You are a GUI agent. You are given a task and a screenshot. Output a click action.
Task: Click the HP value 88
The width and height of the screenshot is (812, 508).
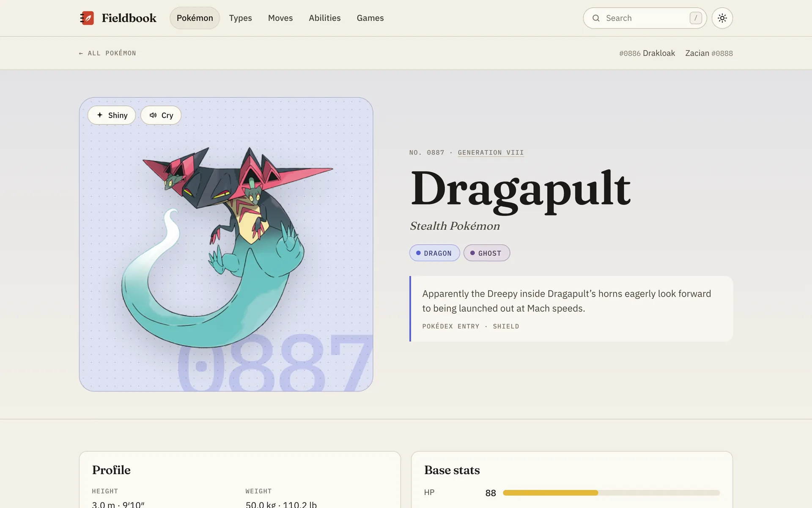(491, 493)
